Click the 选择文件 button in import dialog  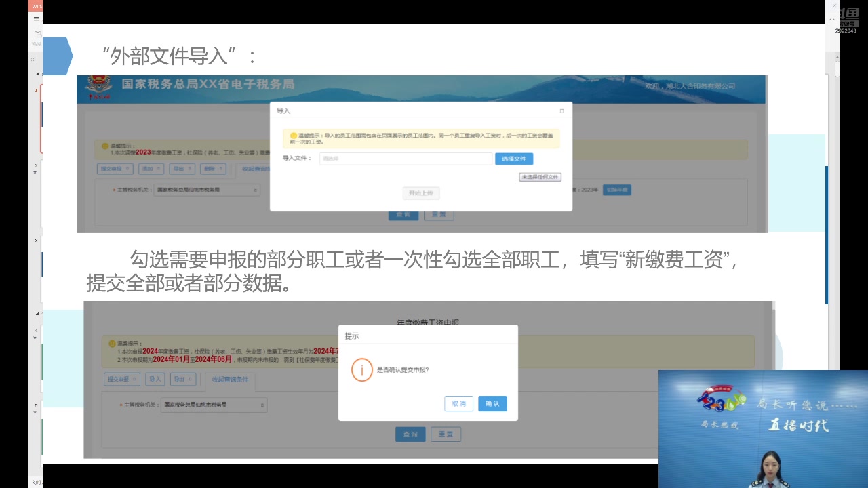click(x=514, y=159)
